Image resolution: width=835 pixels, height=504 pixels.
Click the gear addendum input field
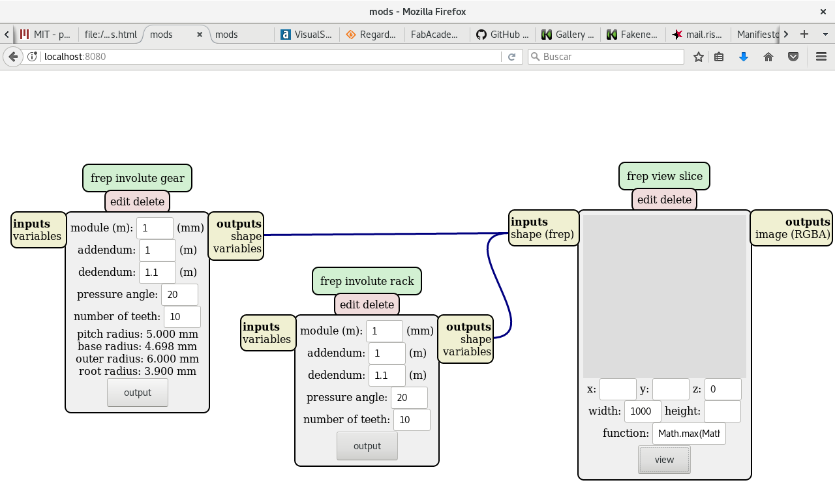point(157,250)
